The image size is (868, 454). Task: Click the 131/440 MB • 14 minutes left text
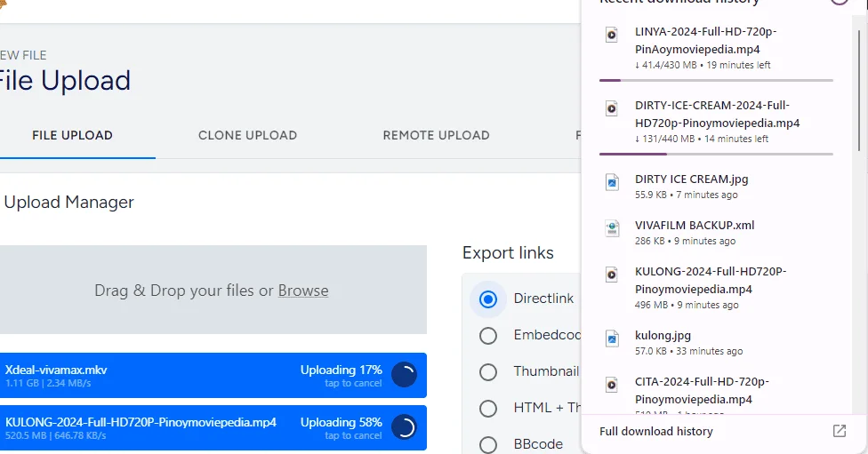point(702,139)
